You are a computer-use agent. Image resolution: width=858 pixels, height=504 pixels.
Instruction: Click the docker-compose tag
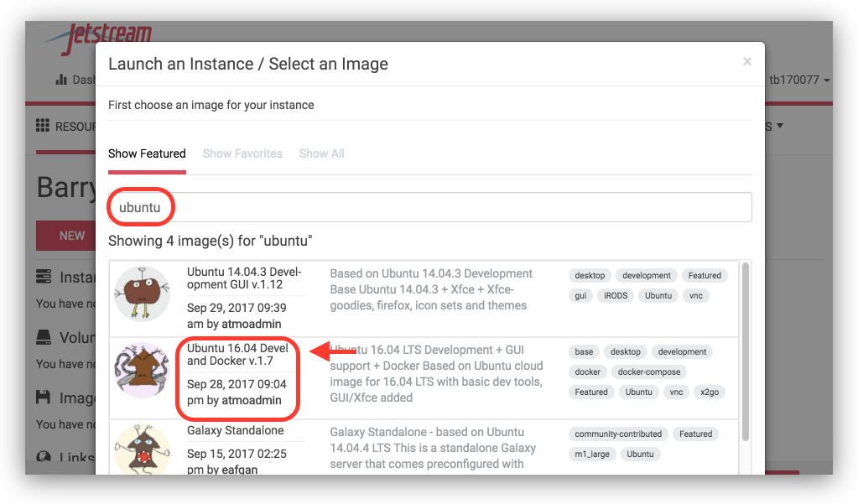(649, 372)
